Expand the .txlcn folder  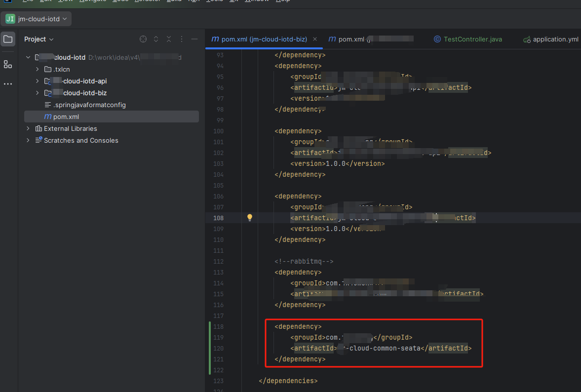click(x=38, y=69)
